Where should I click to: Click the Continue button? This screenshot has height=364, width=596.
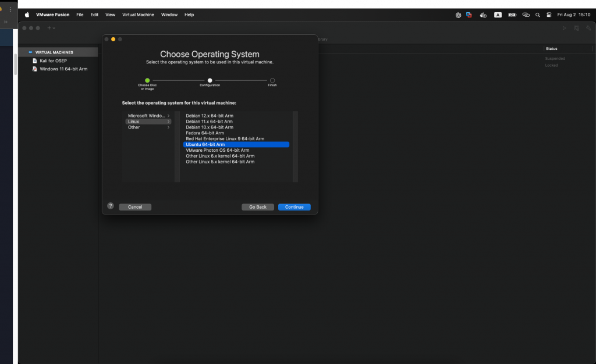coord(294,207)
